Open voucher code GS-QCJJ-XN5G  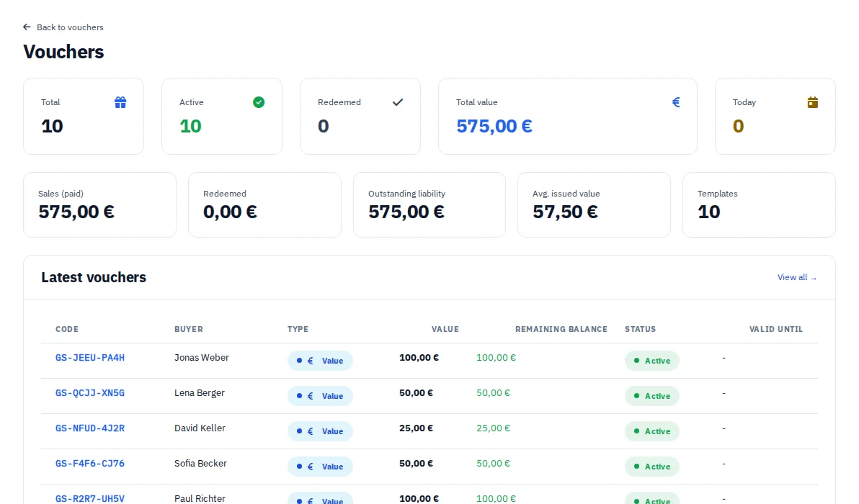click(x=90, y=393)
